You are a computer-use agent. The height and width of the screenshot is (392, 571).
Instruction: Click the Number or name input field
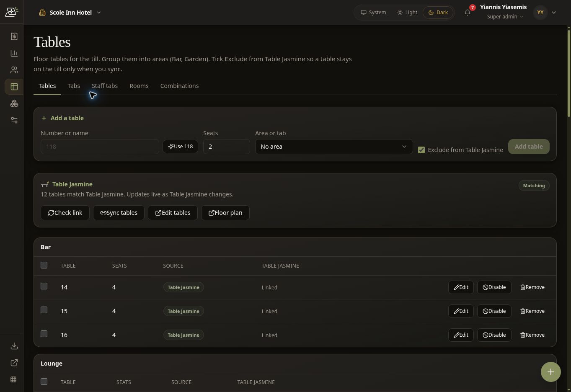100,147
